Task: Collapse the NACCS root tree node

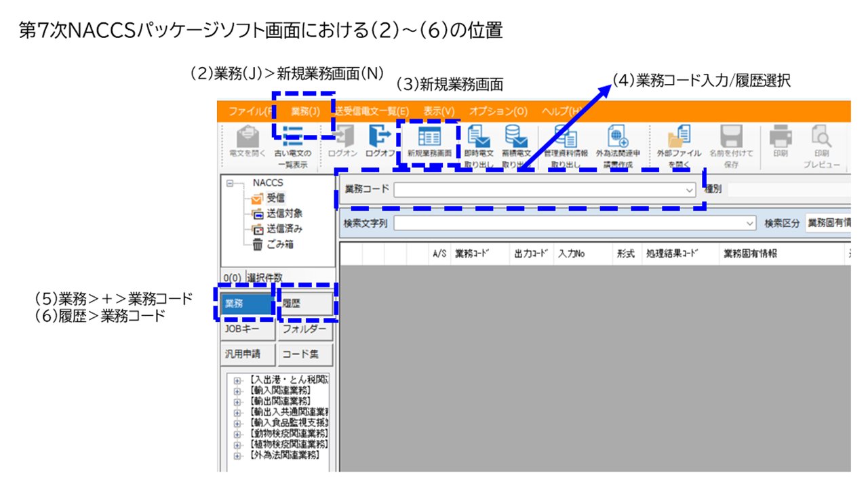Action: click(x=230, y=183)
